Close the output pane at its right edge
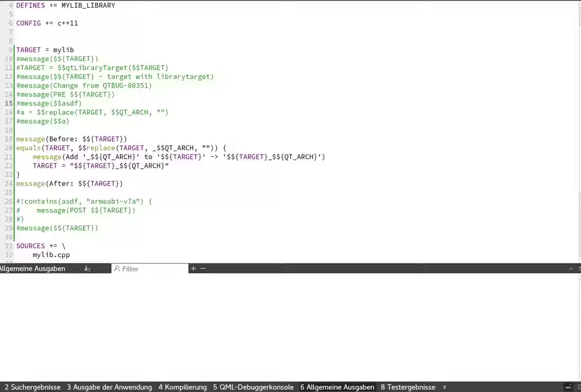Viewport: 581px width, 392px height. [579, 269]
